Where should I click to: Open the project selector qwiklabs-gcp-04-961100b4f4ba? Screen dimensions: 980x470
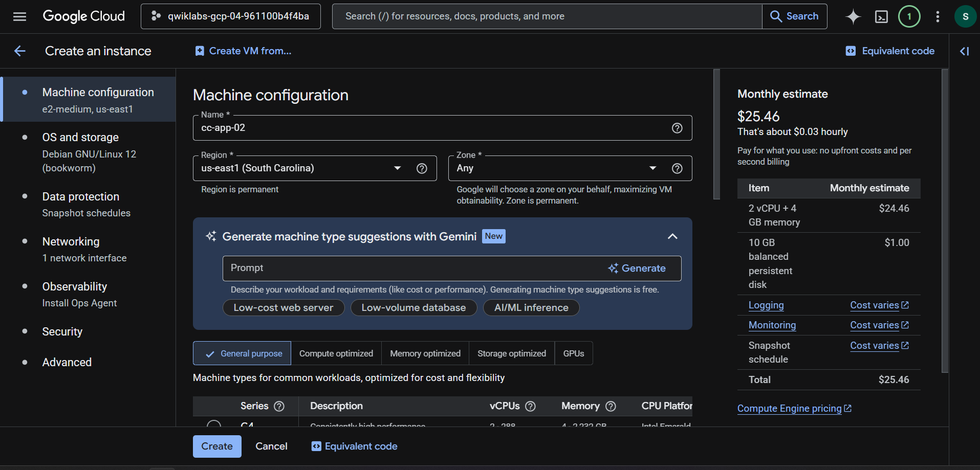(x=231, y=16)
